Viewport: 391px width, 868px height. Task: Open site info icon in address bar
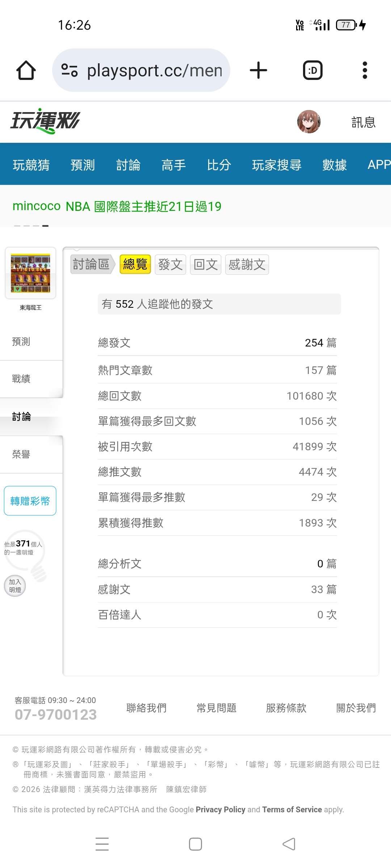[69, 70]
